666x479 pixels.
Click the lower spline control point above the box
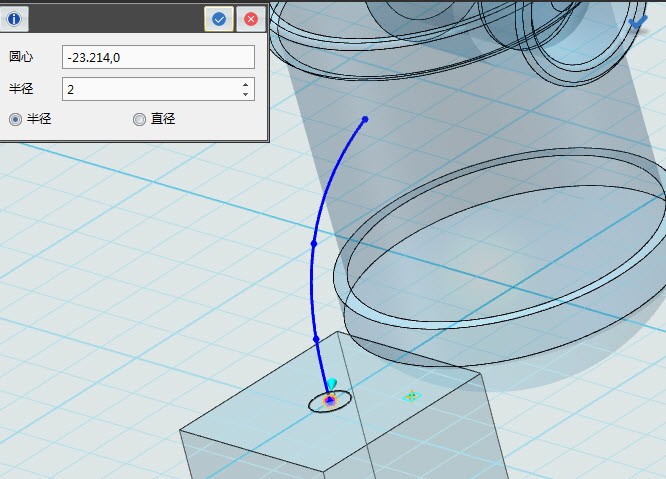pyautogui.click(x=316, y=339)
